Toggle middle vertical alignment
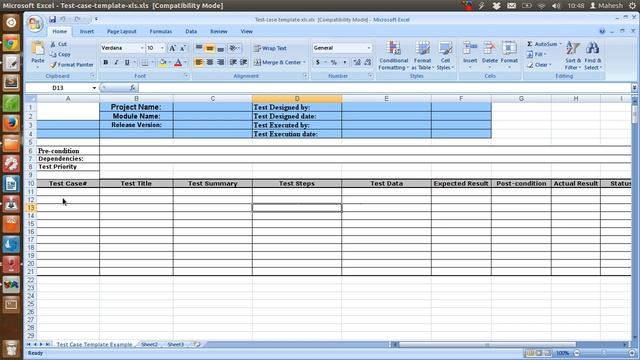Image resolution: width=640 pixels, height=360 pixels. click(210, 48)
